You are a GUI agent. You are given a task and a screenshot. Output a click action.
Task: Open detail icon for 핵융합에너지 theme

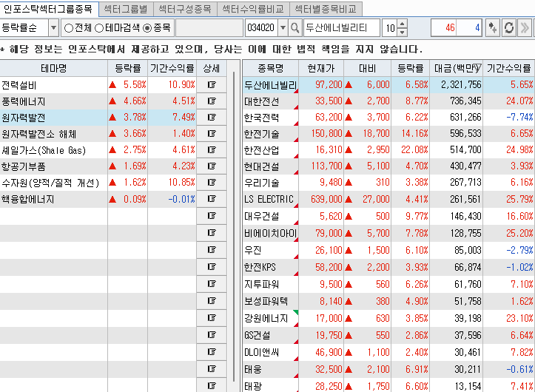[x=212, y=199]
